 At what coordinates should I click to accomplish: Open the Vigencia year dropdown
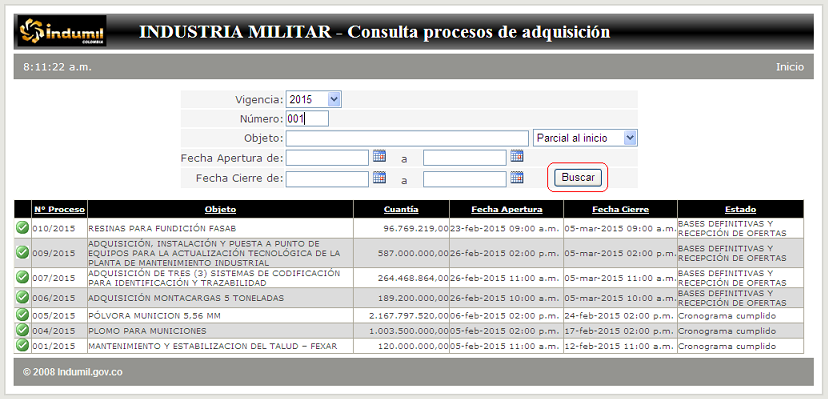tap(314, 99)
